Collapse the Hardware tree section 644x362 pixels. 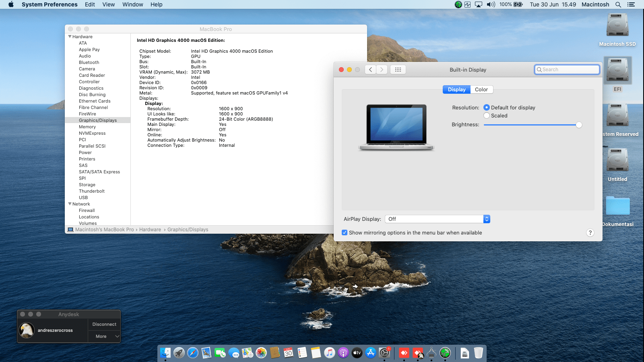point(70,37)
